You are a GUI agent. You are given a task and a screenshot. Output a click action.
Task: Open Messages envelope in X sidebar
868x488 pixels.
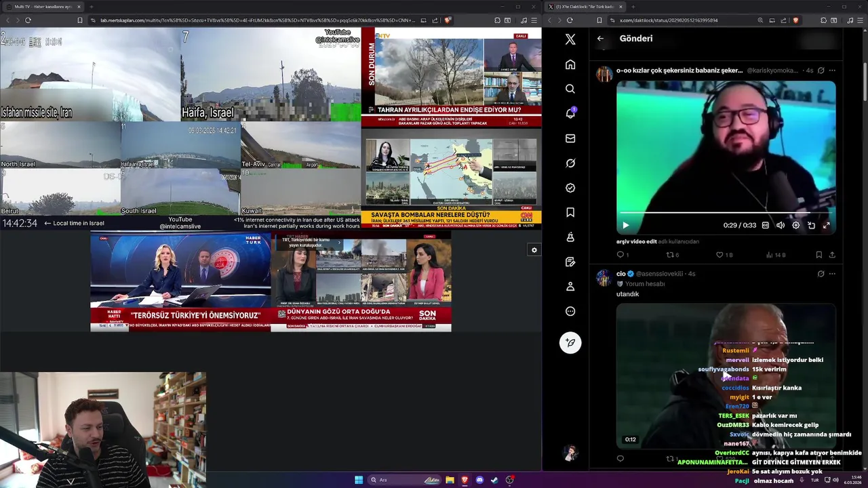tap(570, 138)
